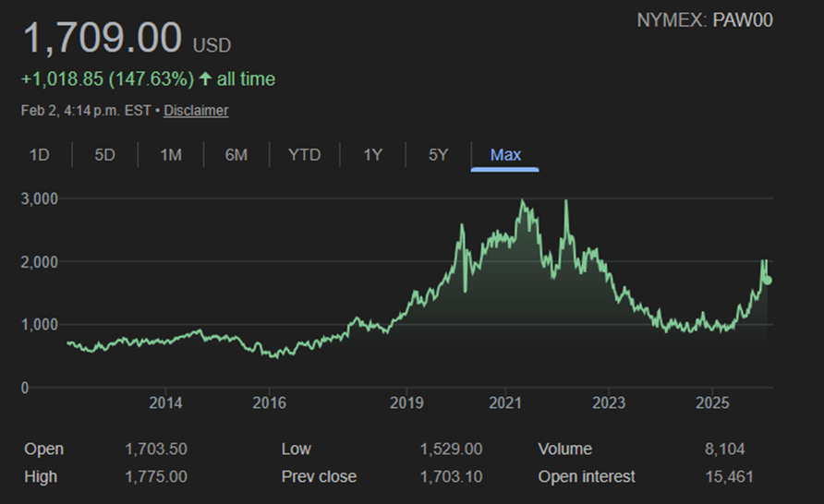This screenshot has width=824, height=504.
Task: Click the 2014 label on the time axis
Action: (165, 403)
